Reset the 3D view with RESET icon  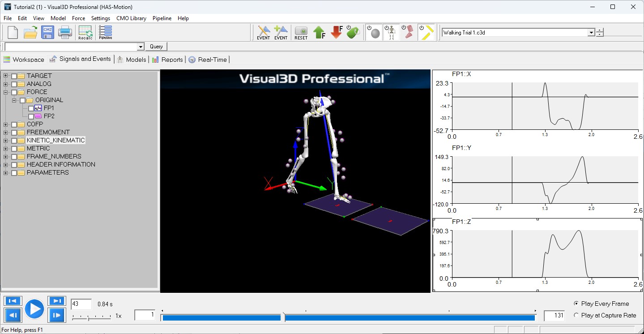coord(301,33)
